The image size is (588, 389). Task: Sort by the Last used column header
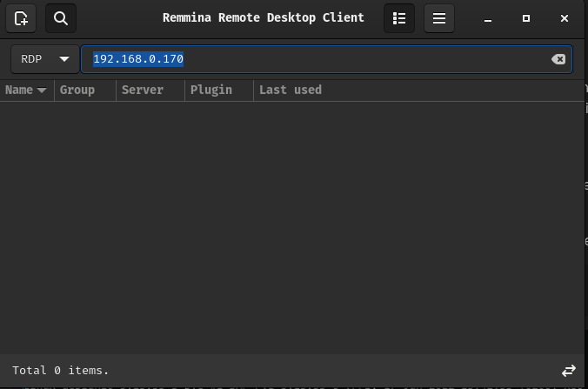coord(419,90)
